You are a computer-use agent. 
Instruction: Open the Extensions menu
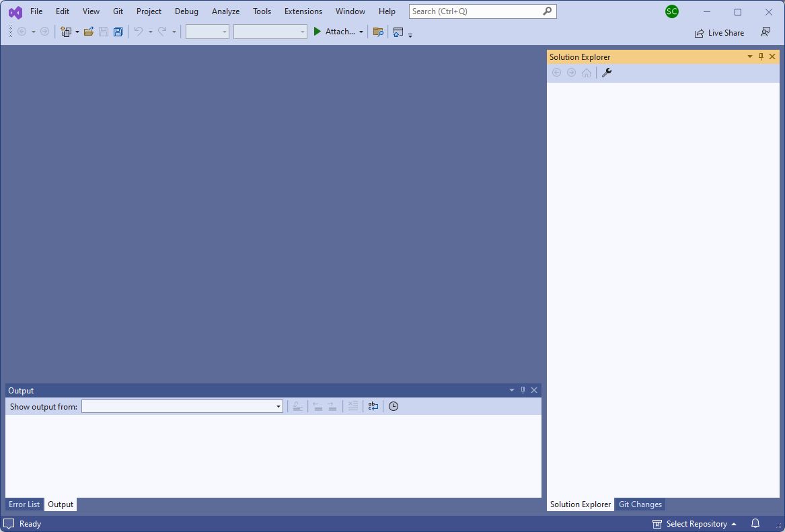(x=303, y=11)
